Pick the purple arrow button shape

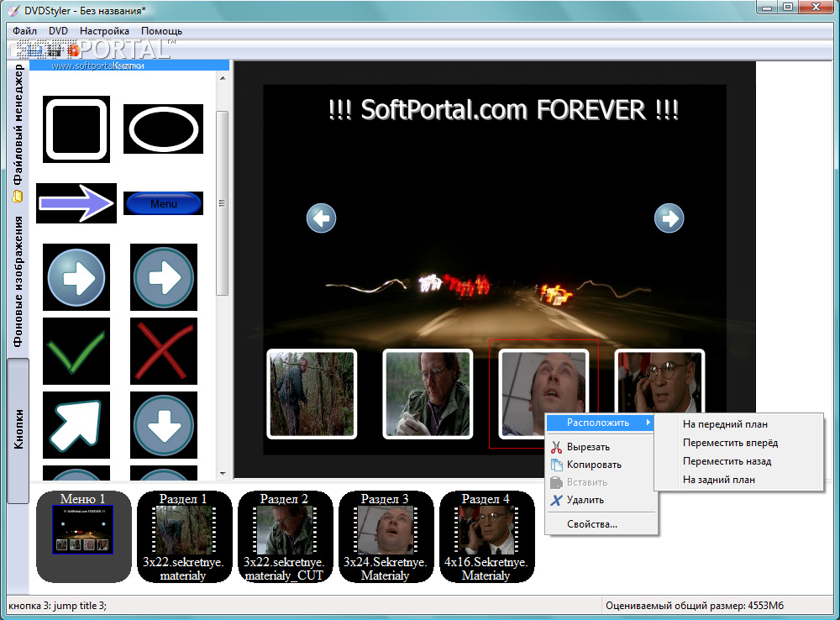pos(76,203)
